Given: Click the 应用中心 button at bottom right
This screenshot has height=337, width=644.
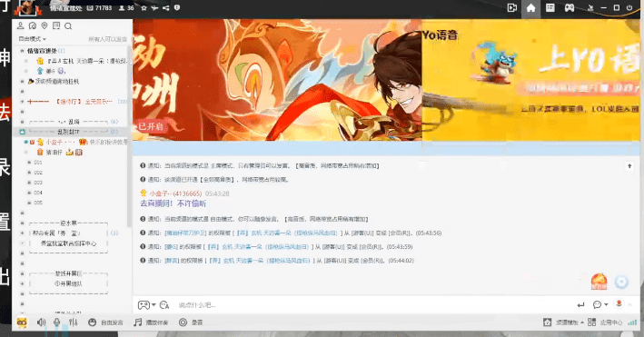Looking at the screenshot, I should point(605,322).
